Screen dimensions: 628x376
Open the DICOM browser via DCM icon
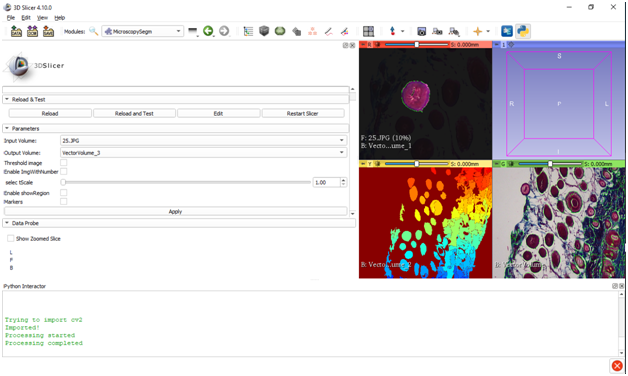point(32,31)
